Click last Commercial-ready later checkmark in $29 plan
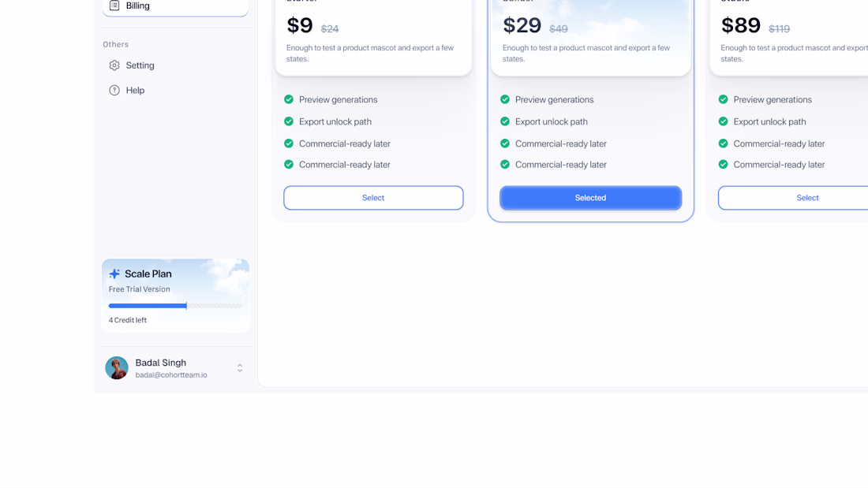This screenshot has width=868, height=488. tap(505, 164)
